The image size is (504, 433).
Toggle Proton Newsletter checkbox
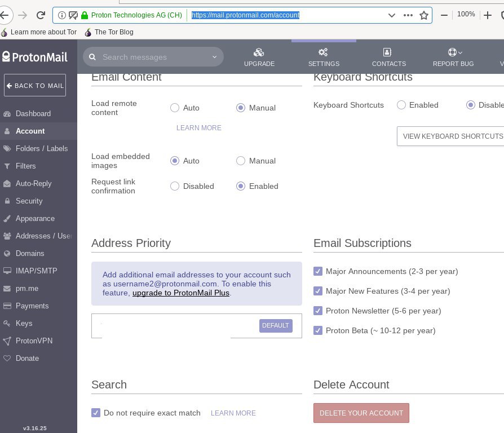coord(318,311)
